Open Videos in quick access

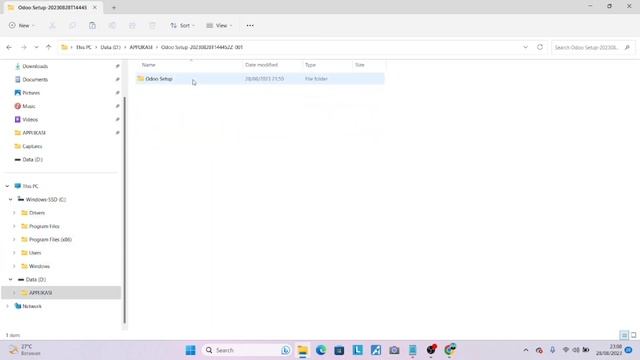pyautogui.click(x=30, y=120)
